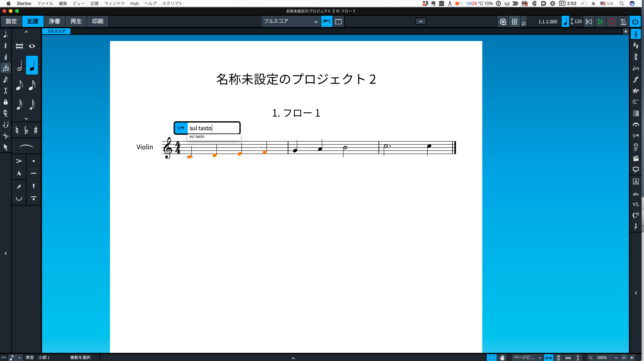Select the sixteenth note duration
This screenshot has height=361, width=644.
pos(32,85)
